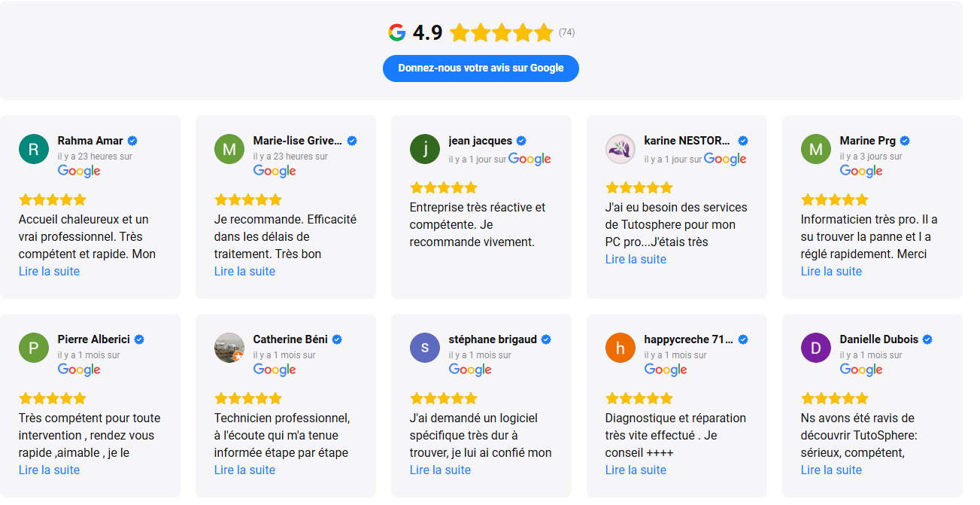The image size is (980, 505).
Task: Expand karine NESTOR's review via Lire la suite
Action: [636, 259]
